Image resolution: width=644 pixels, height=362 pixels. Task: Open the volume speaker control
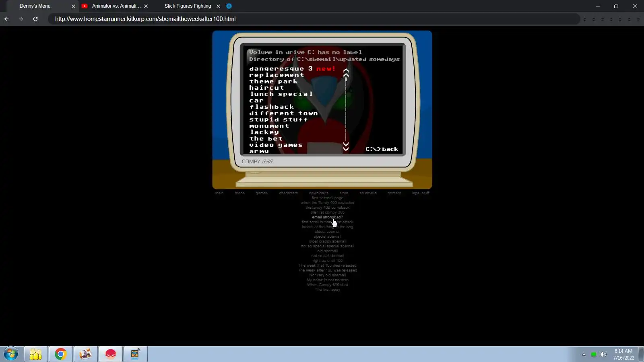[603, 354]
